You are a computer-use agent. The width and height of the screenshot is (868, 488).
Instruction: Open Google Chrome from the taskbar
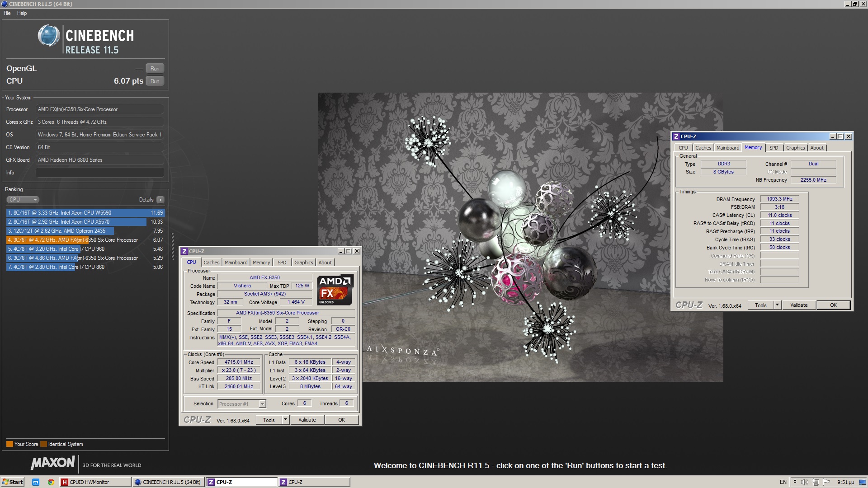[x=51, y=482]
